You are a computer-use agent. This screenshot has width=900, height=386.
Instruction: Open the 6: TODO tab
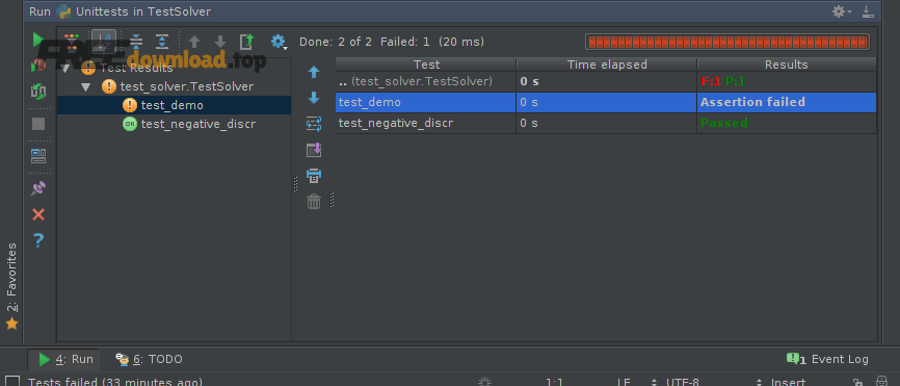pos(149,360)
